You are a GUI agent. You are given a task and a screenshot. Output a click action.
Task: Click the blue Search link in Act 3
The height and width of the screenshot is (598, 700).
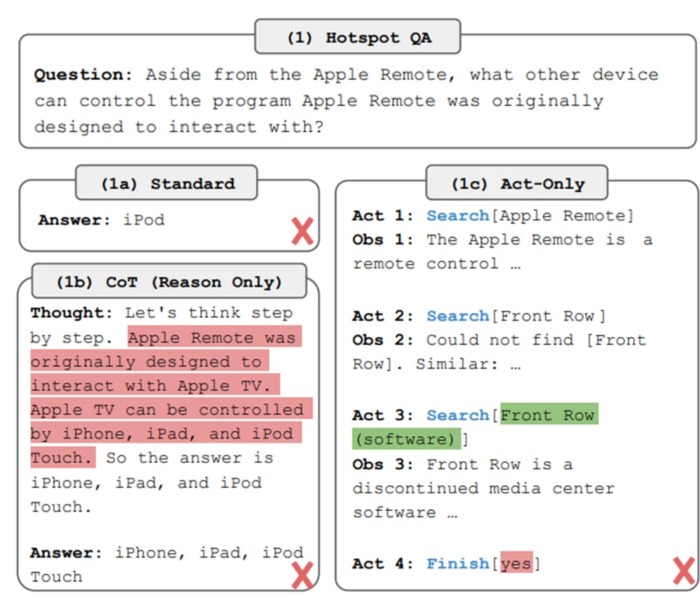(458, 415)
